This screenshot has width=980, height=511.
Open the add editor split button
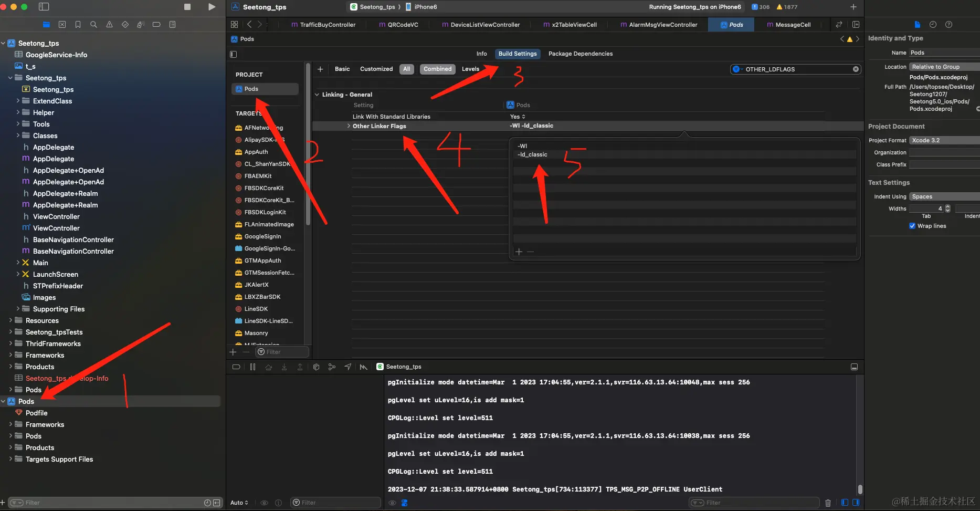(x=856, y=25)
